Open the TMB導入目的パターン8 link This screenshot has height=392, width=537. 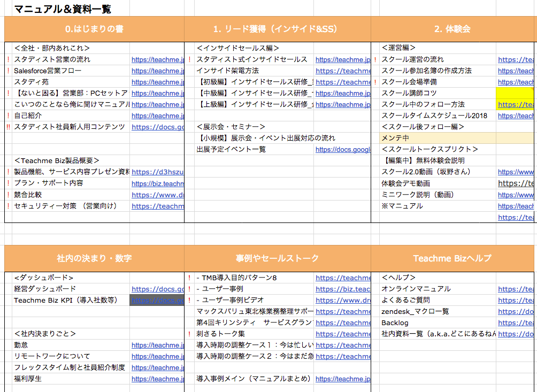coord(343,278)
